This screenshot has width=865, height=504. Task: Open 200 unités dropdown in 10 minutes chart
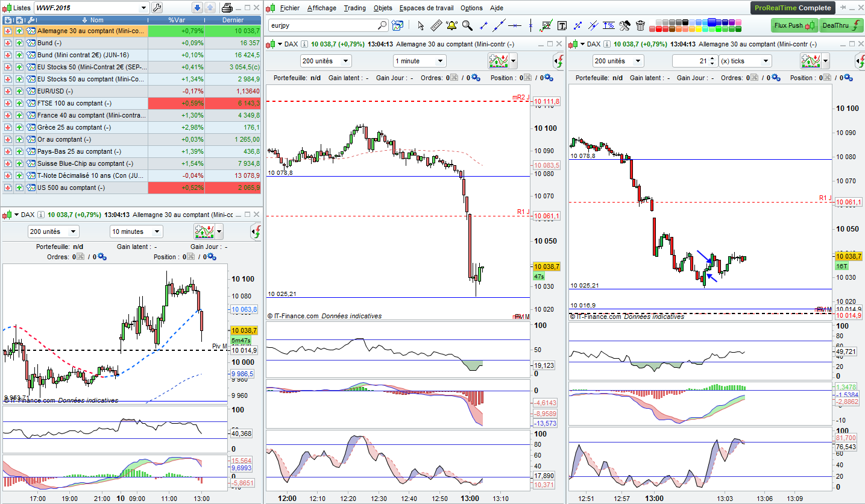point(53,232)
